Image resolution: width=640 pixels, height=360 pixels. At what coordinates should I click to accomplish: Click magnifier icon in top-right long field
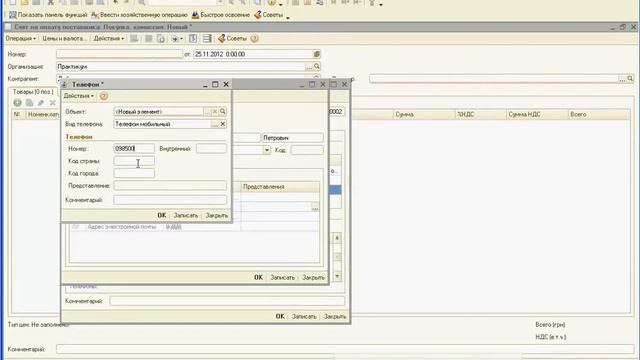point(630,78)
